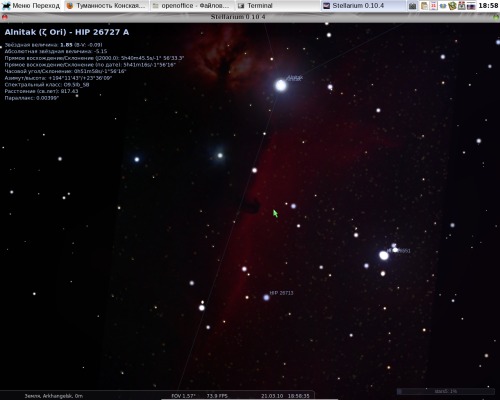Image resolution: width=500 pixels, height=400 pixels.
Task: Click the Arkhangelsk location in the status bar
Action: (54, 396)
